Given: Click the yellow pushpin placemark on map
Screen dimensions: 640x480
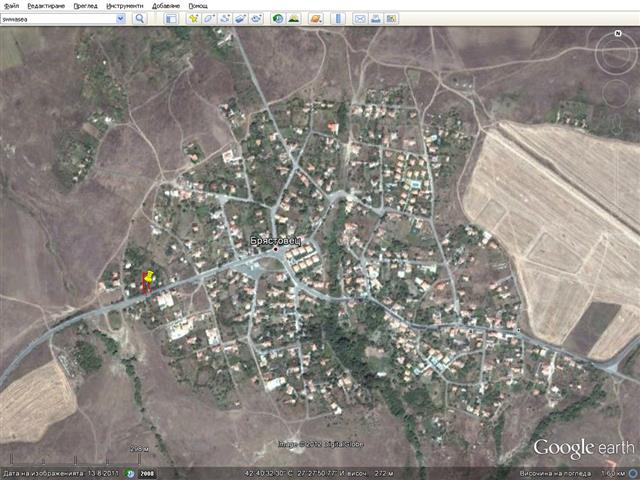Looking at the screenshot, I should click(x=149, y=274).
